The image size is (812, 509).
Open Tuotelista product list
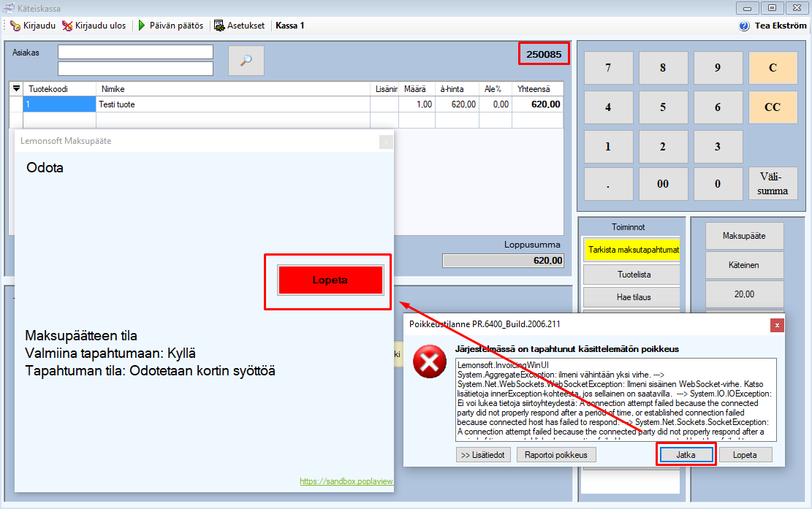633,275
